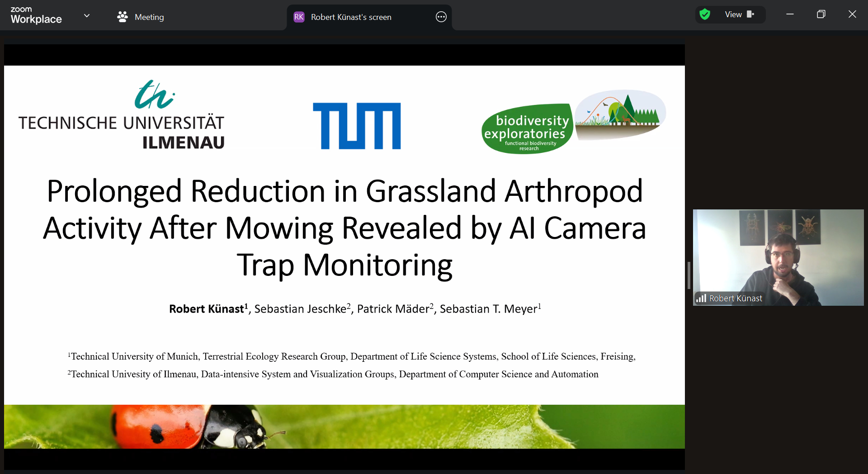Click the Meeting participants icon

122,17
